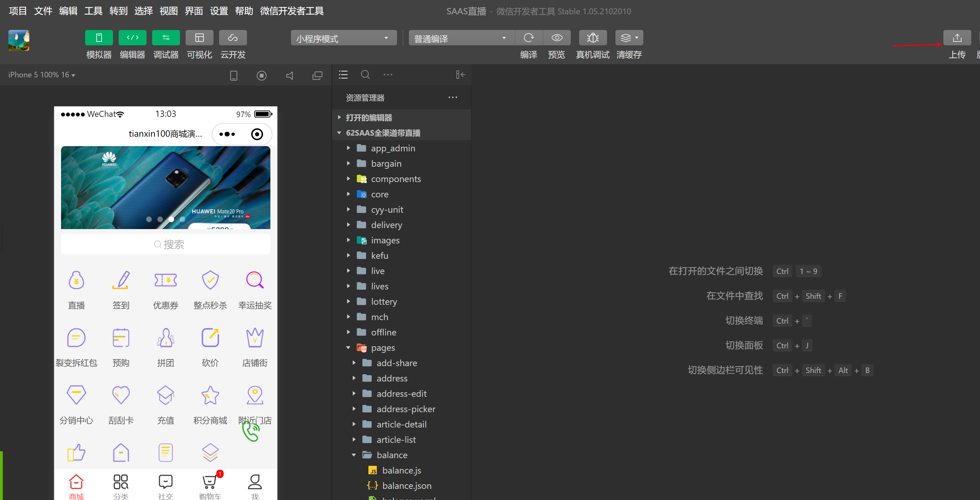Click the explorer file list icon
This screenshot has height=500, width=980.
click(343, 75)
